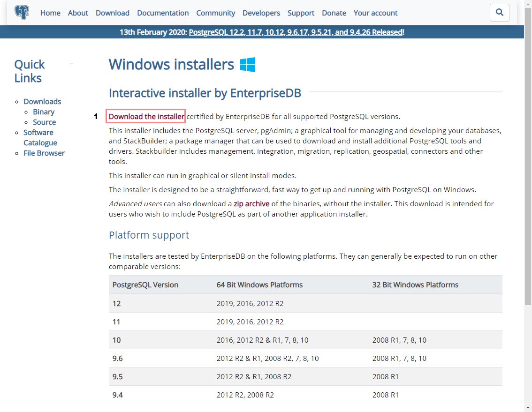Click the Windows logo beside the heading
Screen dimensions: 532x412
click(248, 65)
